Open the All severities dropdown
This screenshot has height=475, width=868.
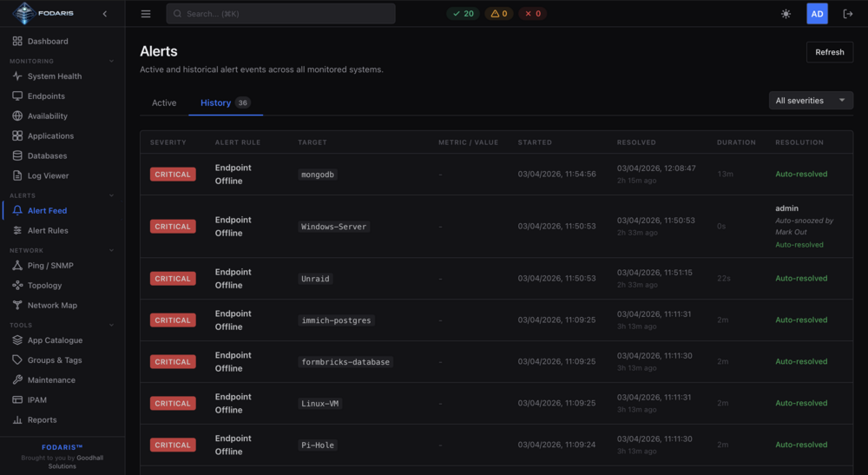(x=811, y=101)
